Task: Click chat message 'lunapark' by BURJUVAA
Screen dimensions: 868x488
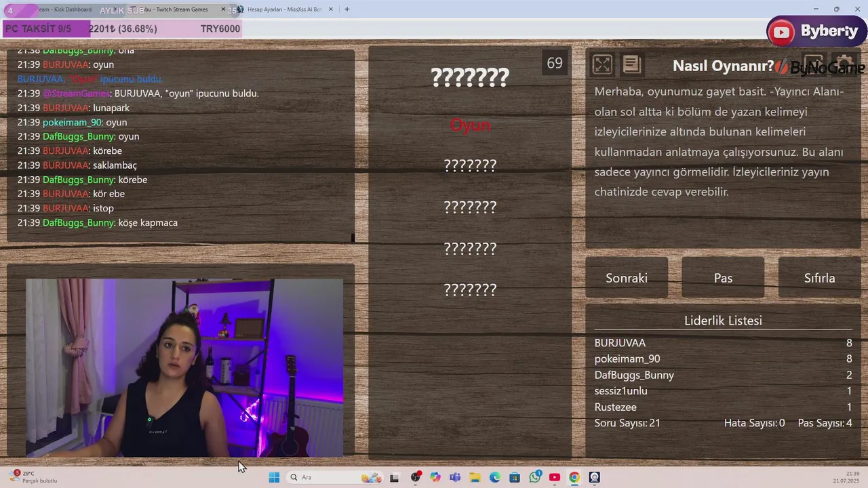Action: click(x=73, y=108)
